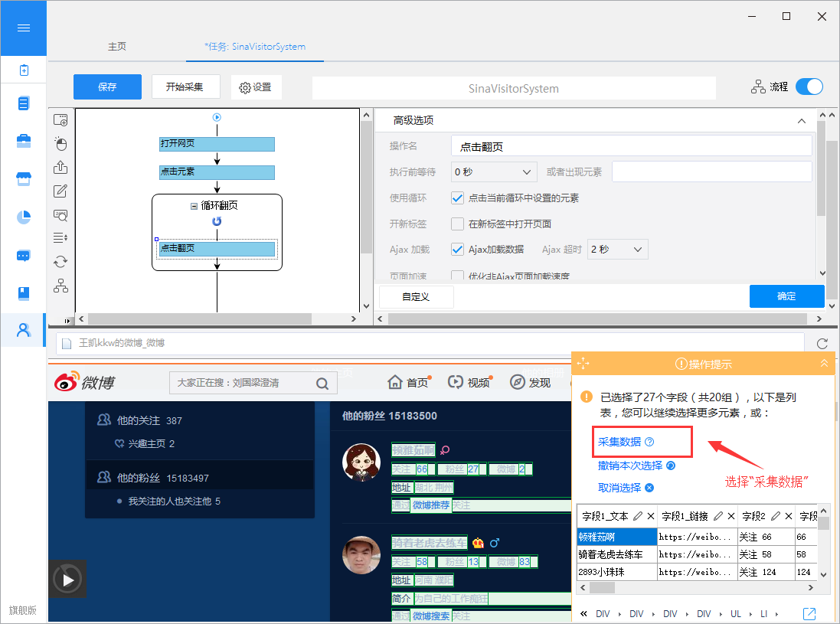Click the move handle icon on 操作提示 panel

point(583,364)
